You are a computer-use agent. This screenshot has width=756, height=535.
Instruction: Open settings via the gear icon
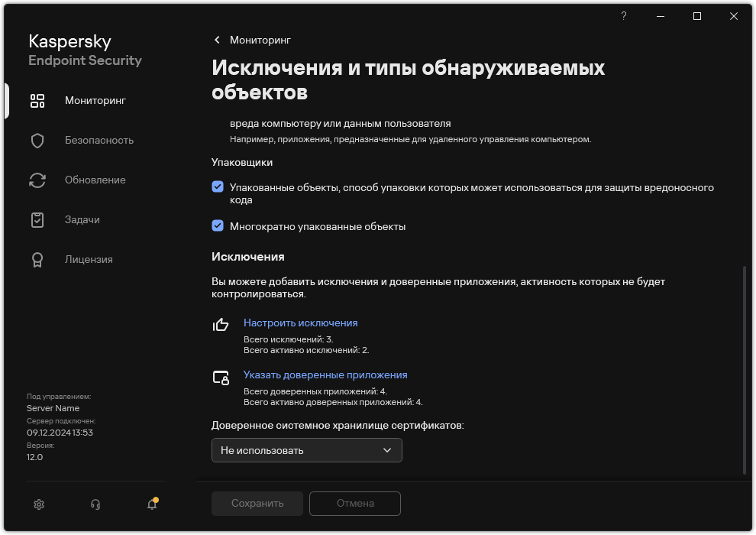[39, 504]
